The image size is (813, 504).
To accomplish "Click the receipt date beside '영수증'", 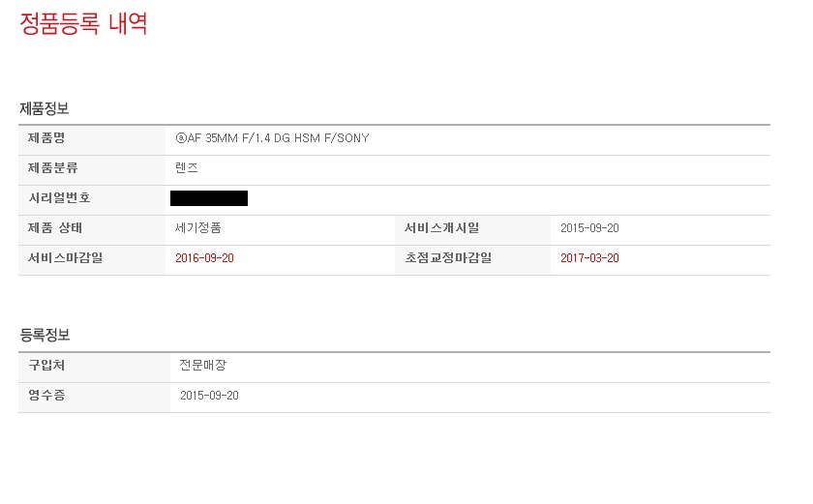I will coord(209,396).
